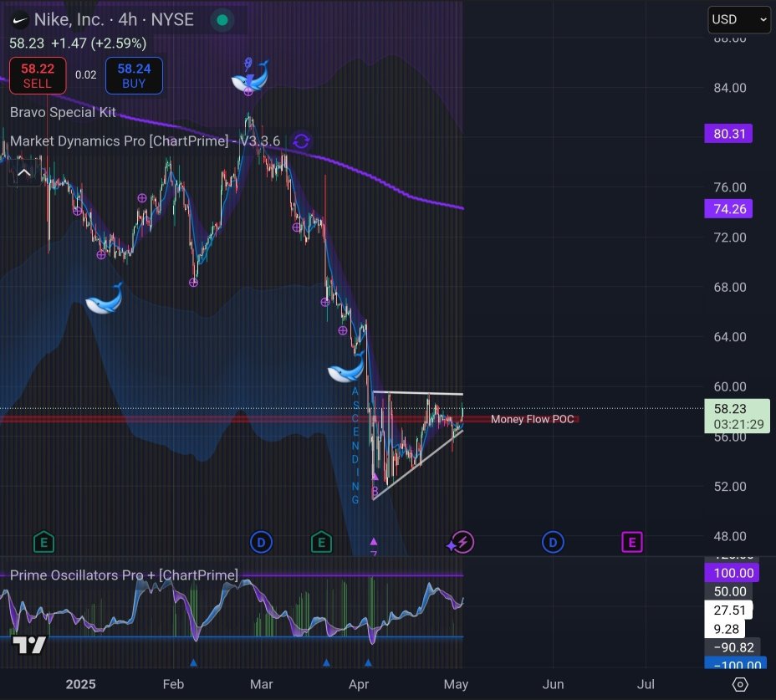
Task: Click the Market Dynamics Pro indicator label
Action: point(145,141)
